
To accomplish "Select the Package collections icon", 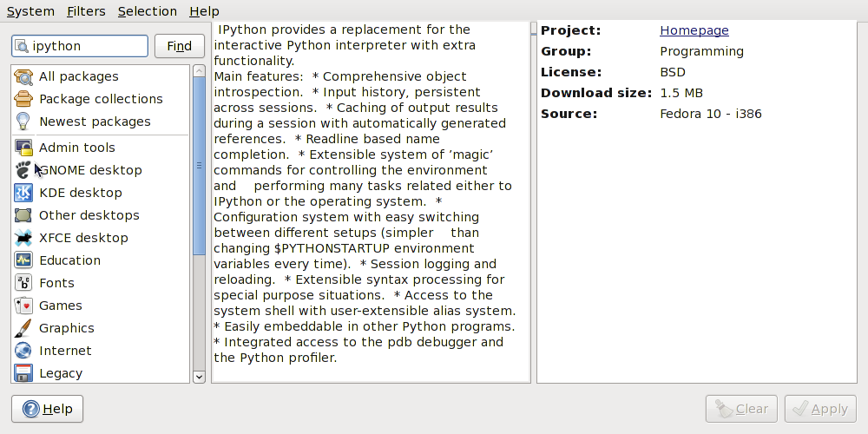I will pos(23,99).
